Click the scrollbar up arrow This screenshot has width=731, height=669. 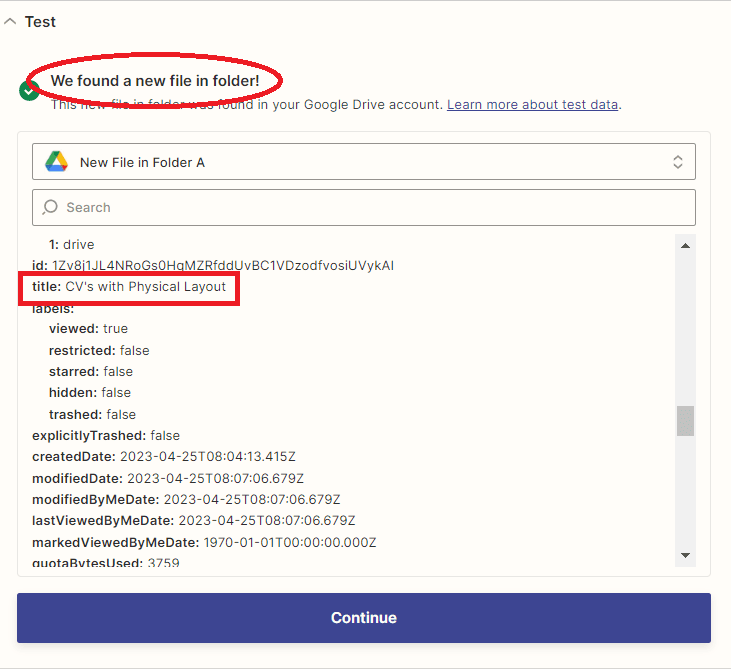click(x=685, y=245)
